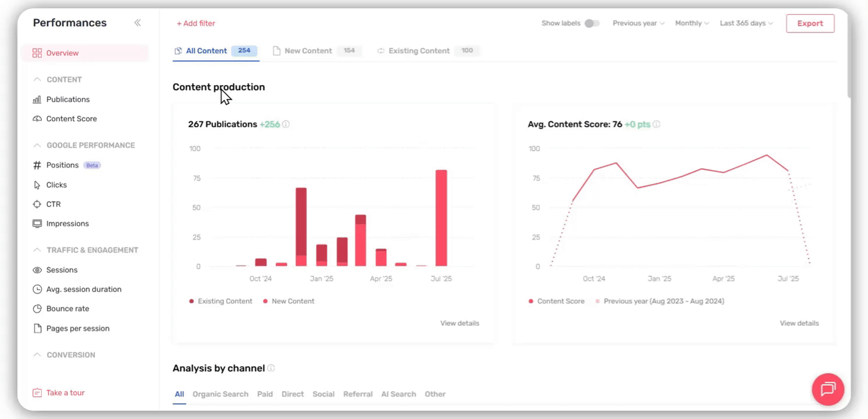Click the Positions Beta icon
This screenshot has width=868, height=419.
coord(37,165)
